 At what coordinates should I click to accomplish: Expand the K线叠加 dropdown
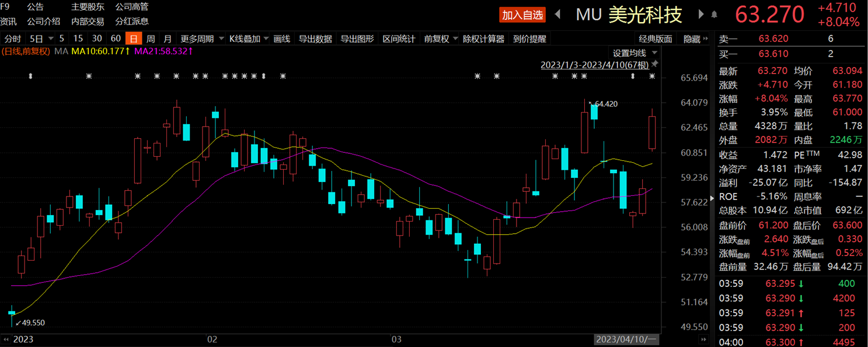(249, 39)
